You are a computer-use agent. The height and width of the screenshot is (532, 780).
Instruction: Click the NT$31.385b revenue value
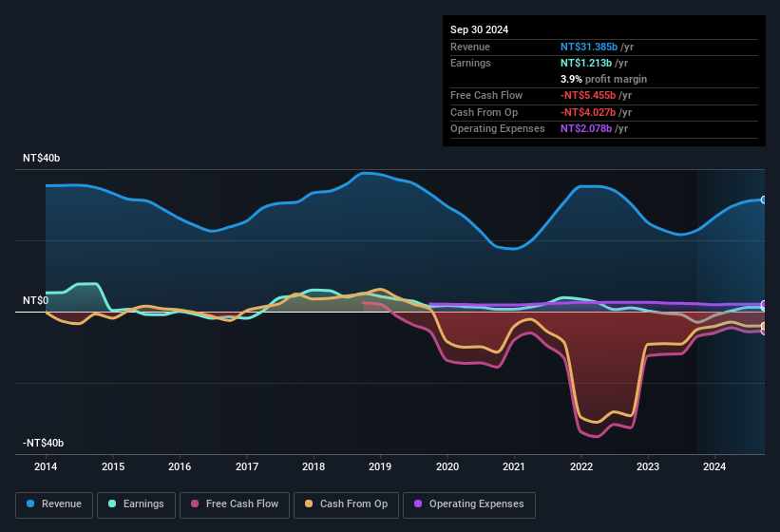(589, 47)
